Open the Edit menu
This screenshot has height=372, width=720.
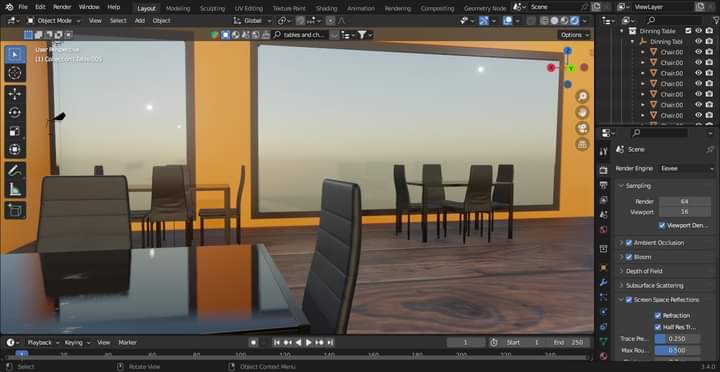(x=40, y=7)
